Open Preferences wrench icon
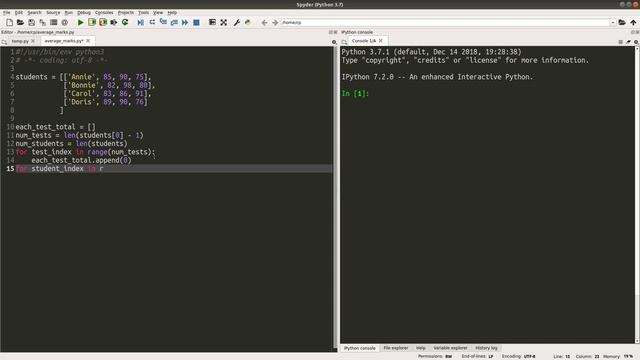The width and height of the screenshot is (640, 360). pos(236,22)
